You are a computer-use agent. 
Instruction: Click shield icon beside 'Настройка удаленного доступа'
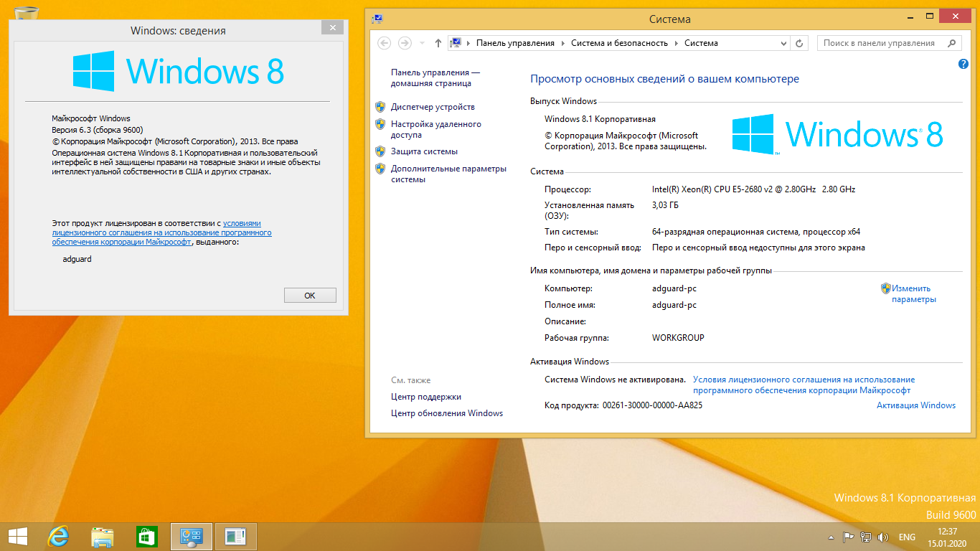[x=381, y=124]
